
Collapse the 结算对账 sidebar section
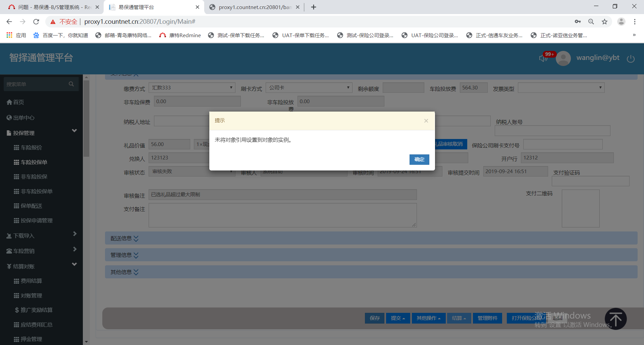(41, 266)
